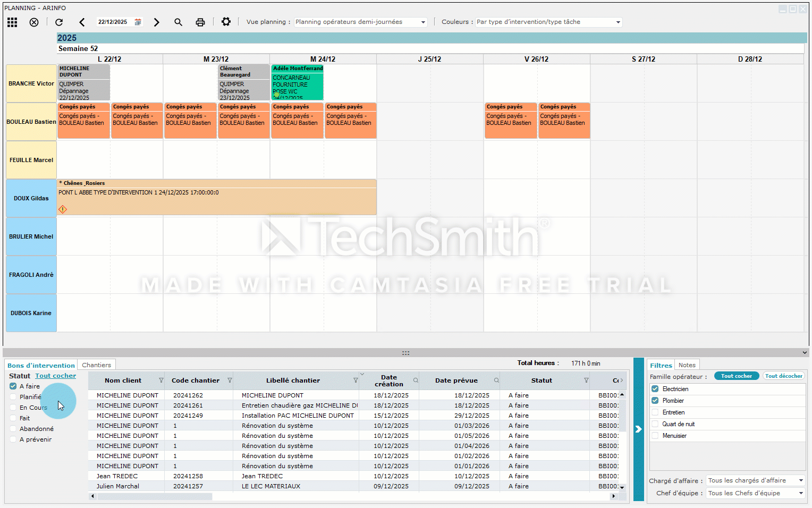Print the planning

coord(200,22)
